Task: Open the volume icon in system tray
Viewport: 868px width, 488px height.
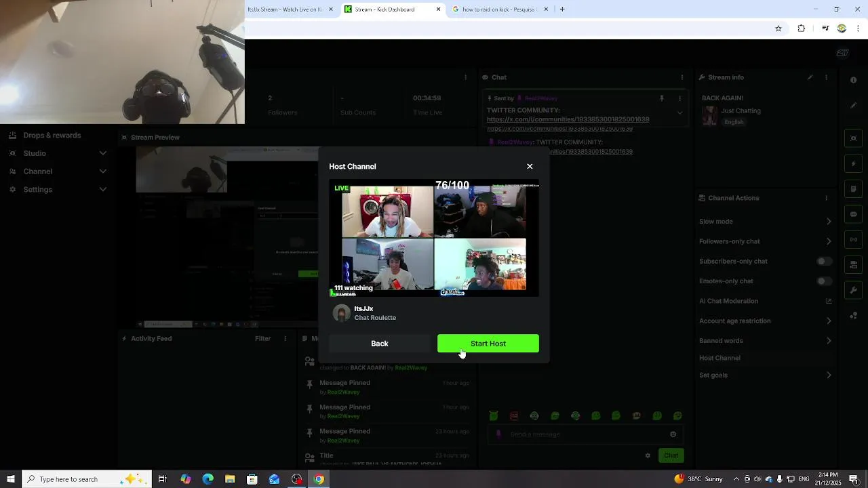Action: 757,479
